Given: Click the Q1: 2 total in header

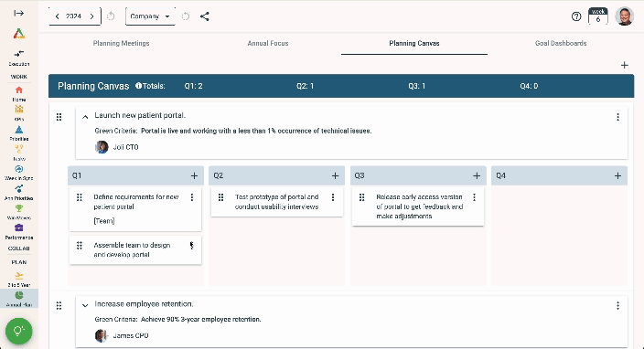Looking at the screenshot, I should (x=193, y=86).
